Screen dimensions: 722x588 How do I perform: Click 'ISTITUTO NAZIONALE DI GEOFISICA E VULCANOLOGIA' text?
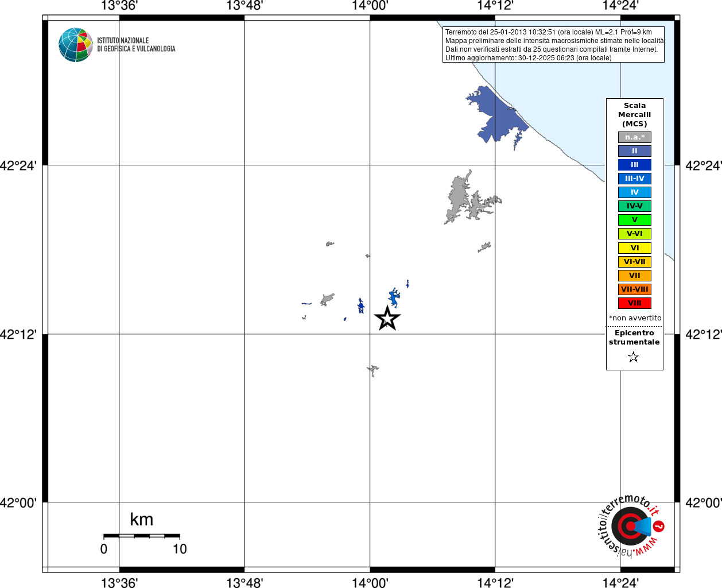click(x=136, y=45)
